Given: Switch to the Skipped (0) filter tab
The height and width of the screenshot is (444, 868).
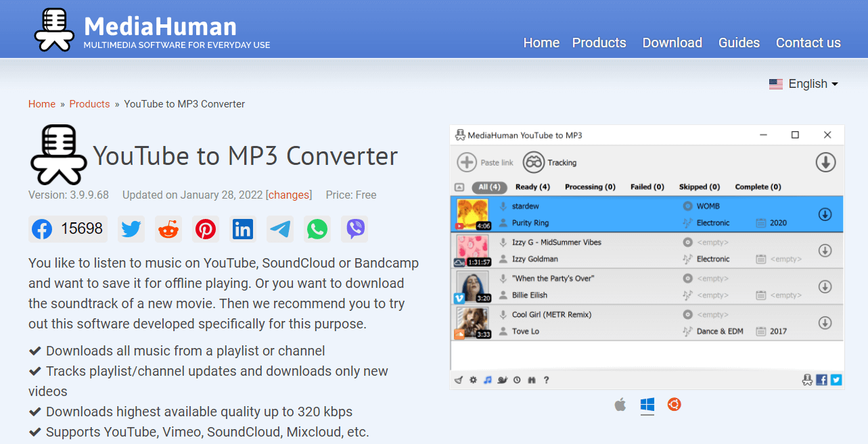Looking at the screenshot, I should click(x=700, y=187).
